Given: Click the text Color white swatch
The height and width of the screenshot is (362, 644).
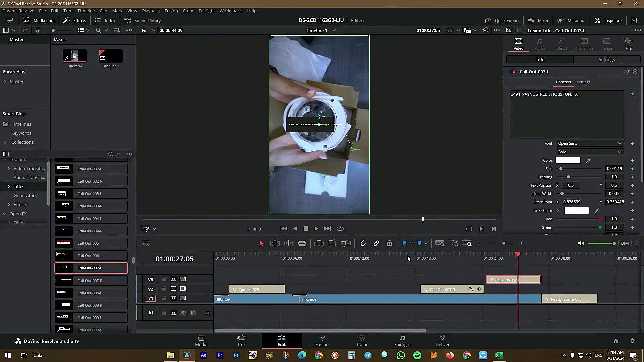Looking at the screenshot, I should coord(568,161).
